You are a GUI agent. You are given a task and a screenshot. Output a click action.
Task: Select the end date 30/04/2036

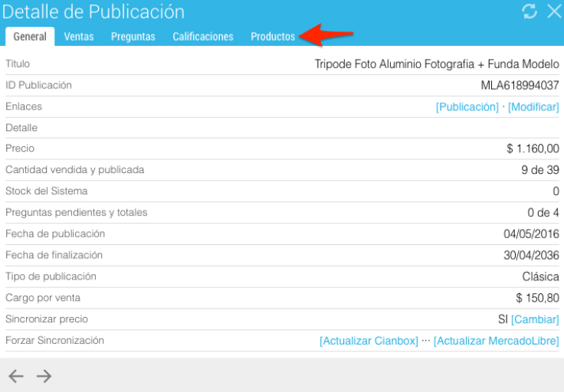tap(531, 255)
